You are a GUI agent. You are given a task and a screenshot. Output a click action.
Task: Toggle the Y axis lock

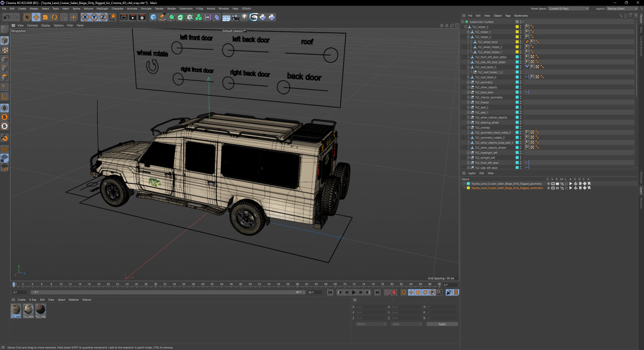(94, 17)
